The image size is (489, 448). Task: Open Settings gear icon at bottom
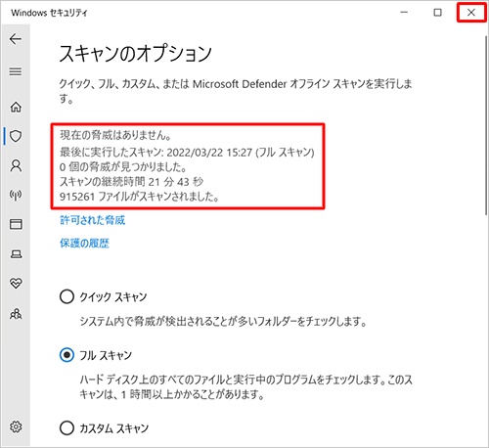pos(16,426)
